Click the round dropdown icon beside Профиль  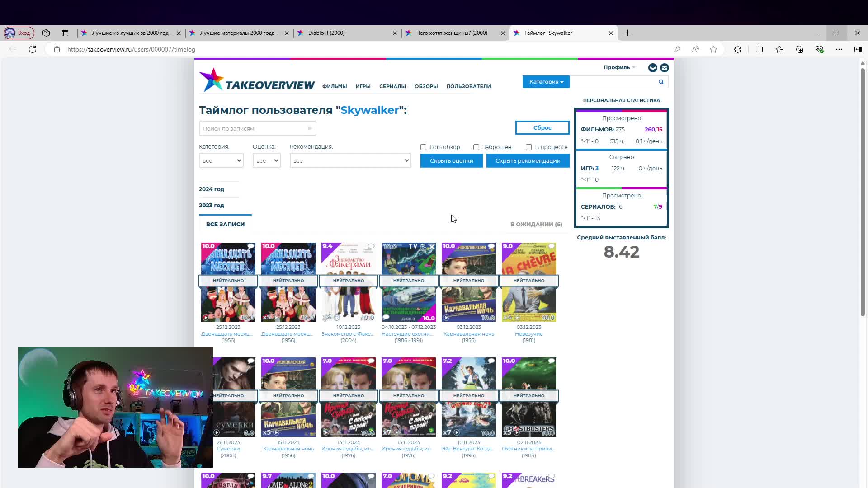[x=652, y=68]
